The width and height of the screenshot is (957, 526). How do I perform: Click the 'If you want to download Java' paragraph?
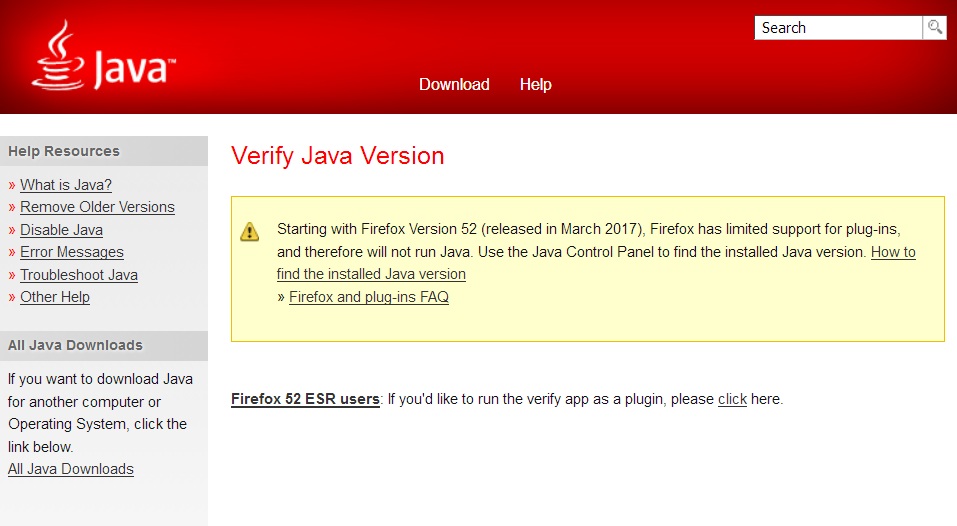100,413
